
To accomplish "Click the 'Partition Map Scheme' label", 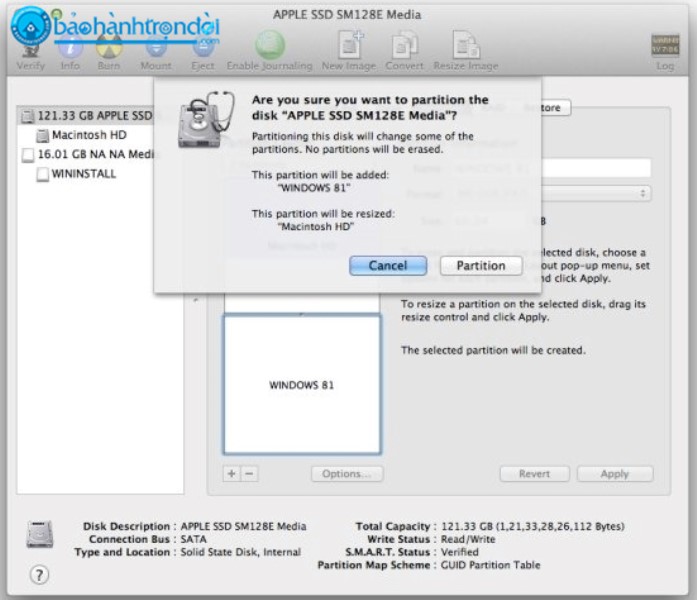I will pos(373,565).
